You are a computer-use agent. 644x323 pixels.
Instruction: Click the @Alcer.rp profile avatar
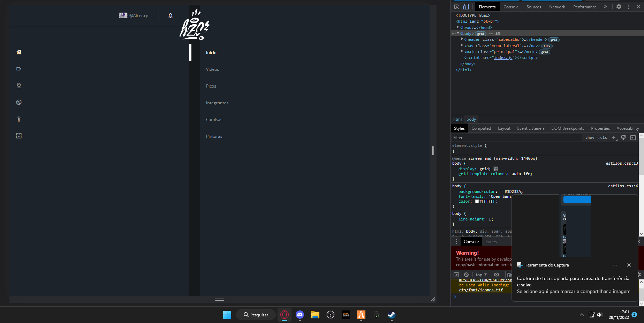(123, 15)
